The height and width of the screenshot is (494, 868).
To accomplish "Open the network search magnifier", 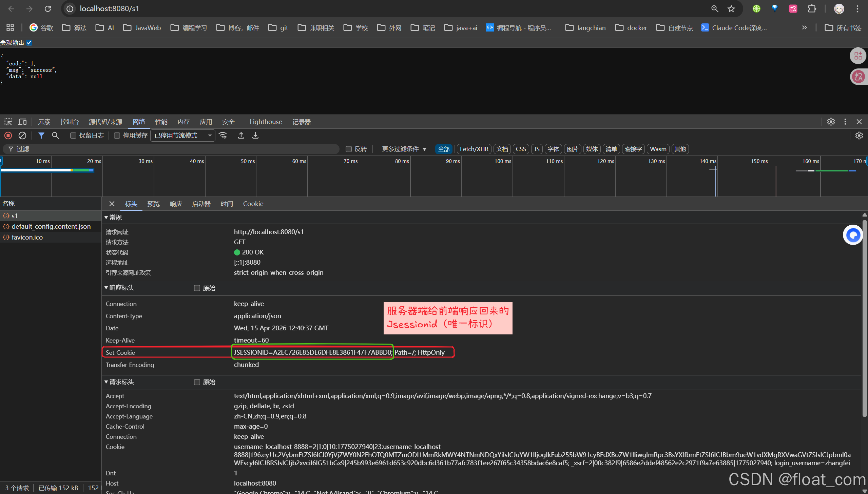I will click(55, 136).
